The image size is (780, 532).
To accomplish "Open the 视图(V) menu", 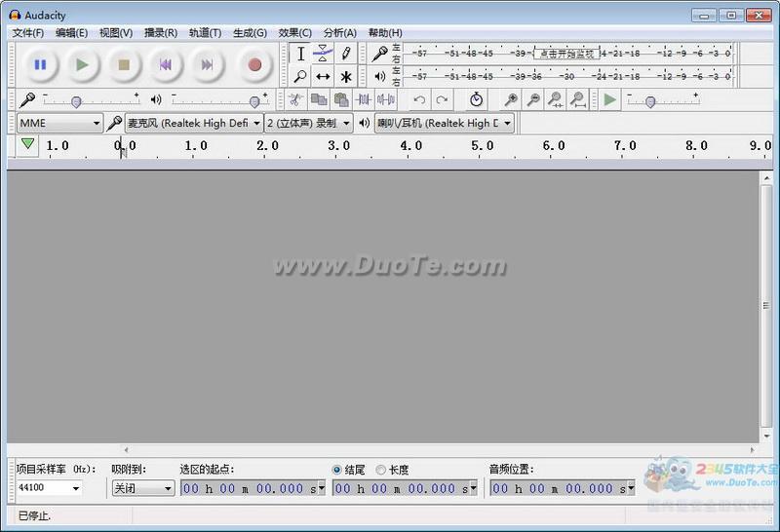I will [x=116, y=33].
